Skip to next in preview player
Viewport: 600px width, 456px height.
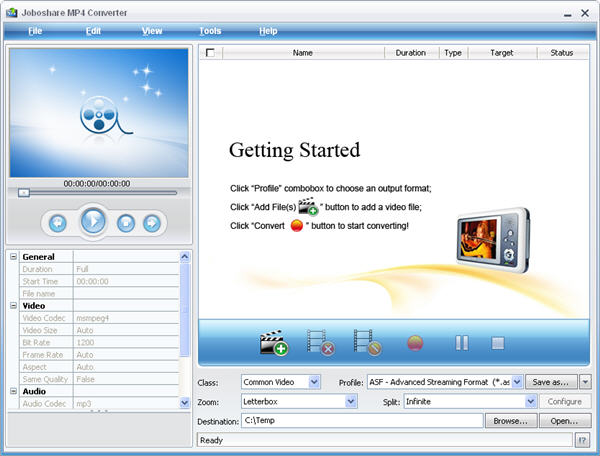pos(152,223)
